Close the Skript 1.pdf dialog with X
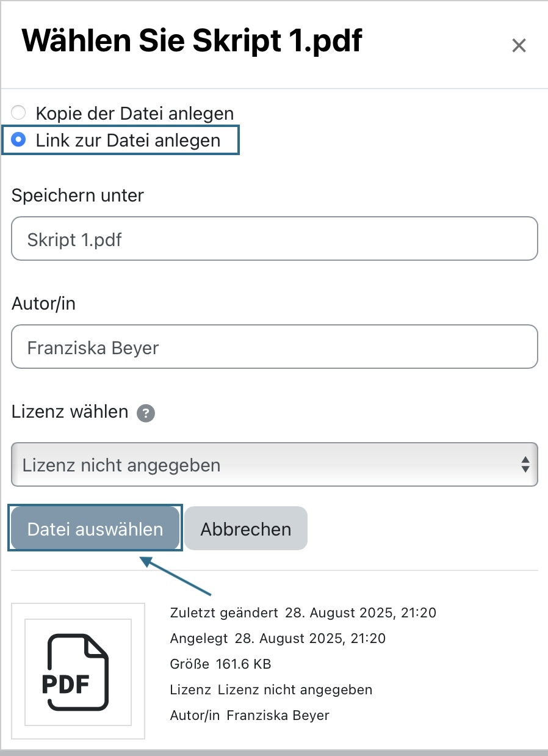The image size is (548, 756). tap(519, 46)
